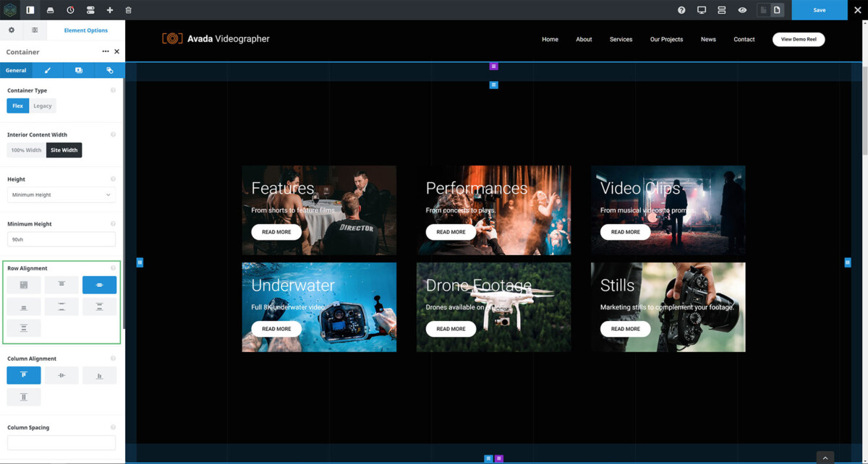Viewport: 868px width, 464px height.
Task: Open the Height dropdown showing Minimum Height
Action: click(x=61, y=194)
